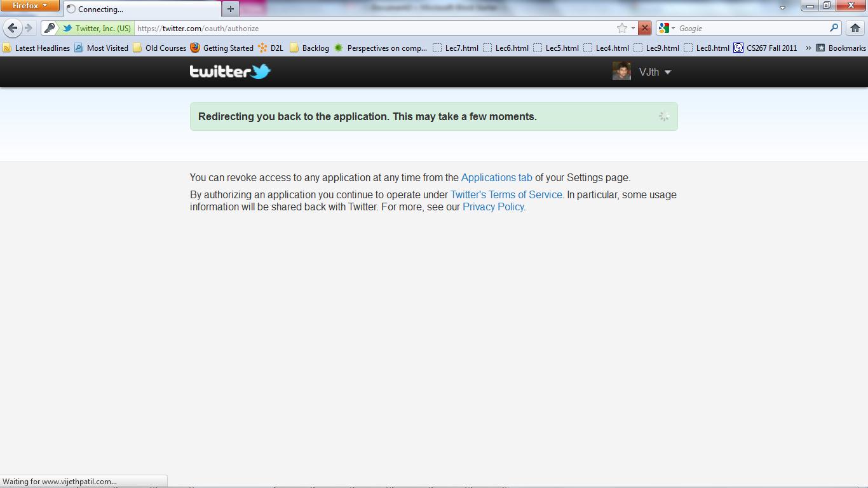Open Lec8.html bookmark
The width and height of the screenshot is (868, 488).
click(x=707, y=48)
